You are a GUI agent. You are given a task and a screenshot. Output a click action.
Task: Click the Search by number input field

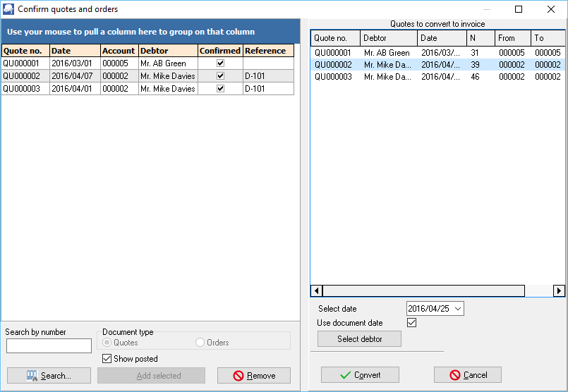[x=49, y=345]
